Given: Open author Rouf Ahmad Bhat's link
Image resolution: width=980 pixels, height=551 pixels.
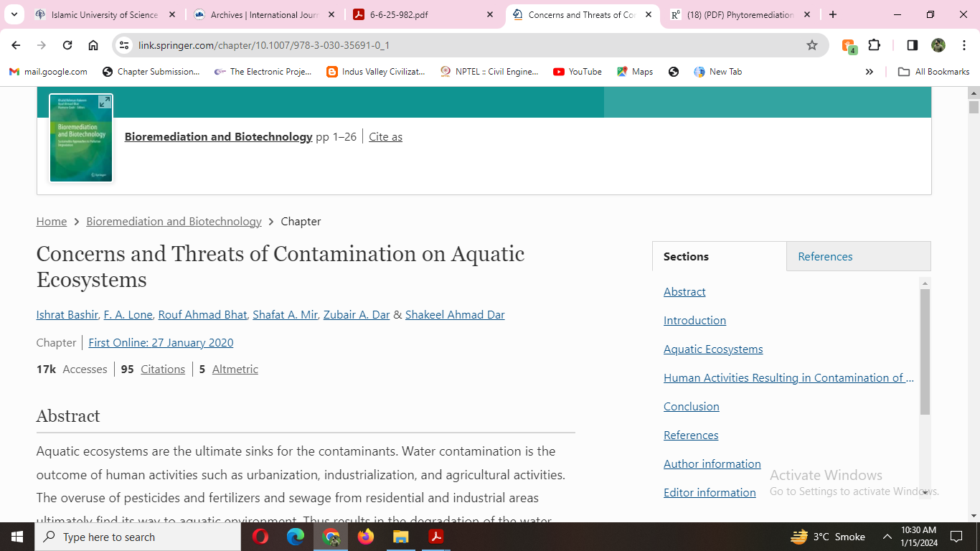Looking at the screenshot, I should [203, 314].
